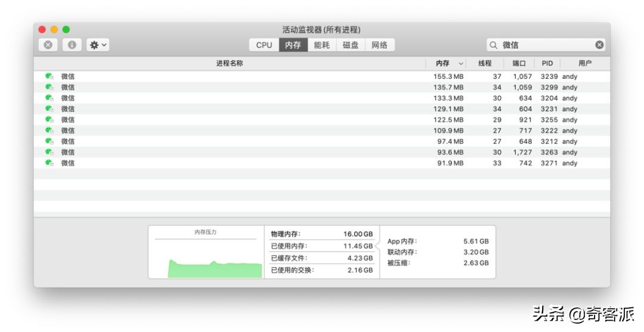This screenshot has width=644, height=332.
Task: Click the PID 3239 cell
Action: pos(549,76)
